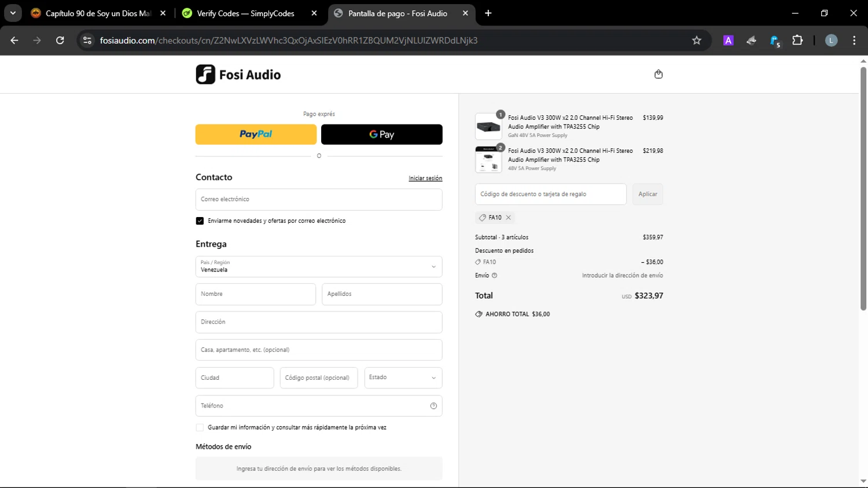Open site information icon in address bar
The image size is (868, 488).
click(87, 41)
